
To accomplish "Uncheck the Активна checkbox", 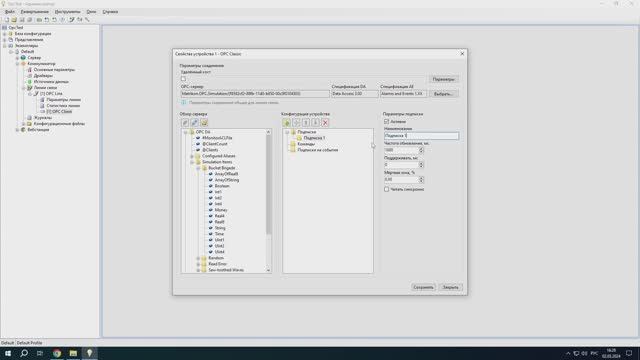I will pyautogui.click(x=387, y=122).
